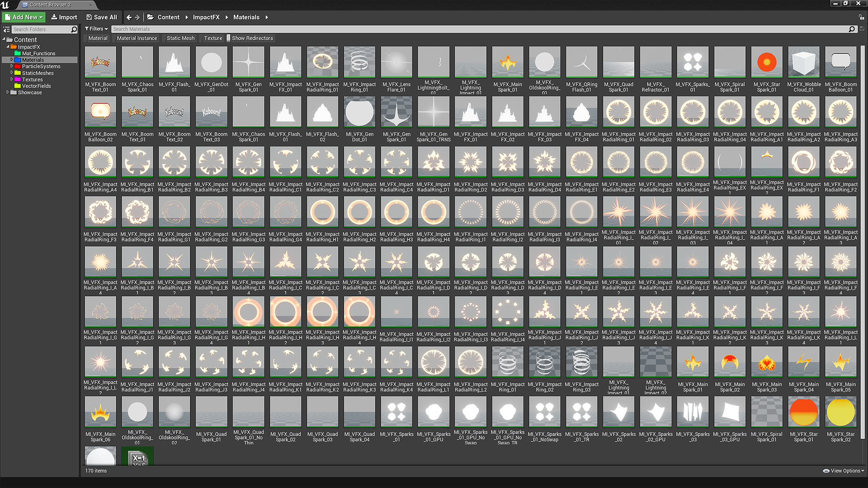868x488 pixels.
Task: Toggle the content browser lock icon
Action: click(x=862, y=17)
